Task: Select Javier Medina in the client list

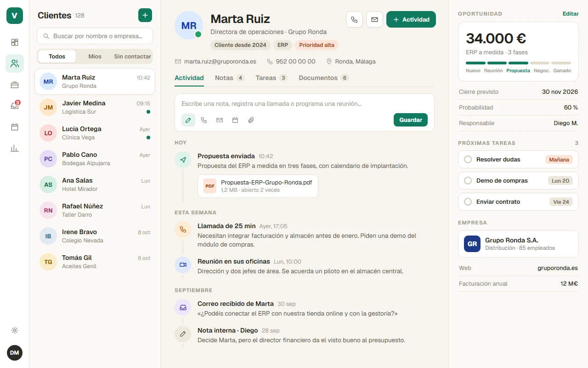Action: (95, 107)
